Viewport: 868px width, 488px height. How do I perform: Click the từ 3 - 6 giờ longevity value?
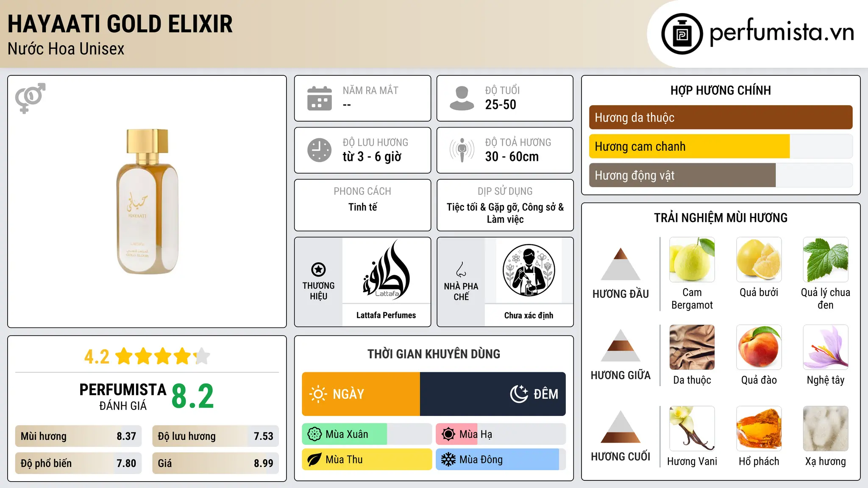pyautogui.click(x=372, y=157)
